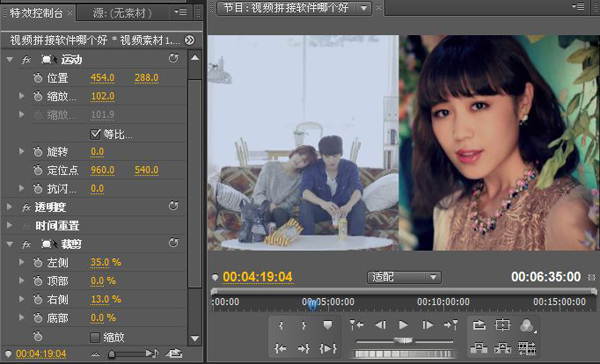The width and height of the screenshot is (600, 364).
Task: Set mark in point in program monitor
Action: 281,325
